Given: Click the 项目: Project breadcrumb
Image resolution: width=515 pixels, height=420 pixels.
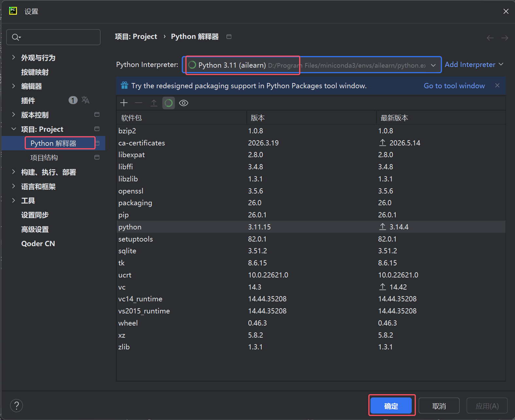Looking at the screenshot, I should click(x=136, y=36).
